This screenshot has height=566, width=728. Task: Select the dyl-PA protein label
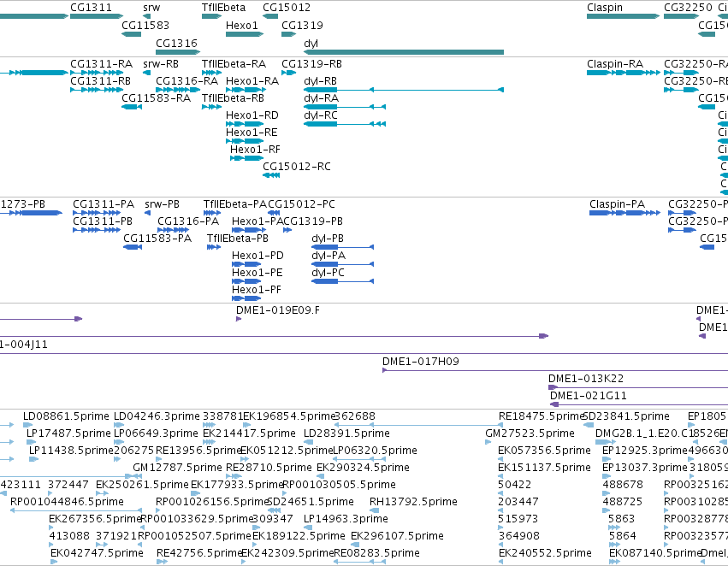click(x=328, y=255)
